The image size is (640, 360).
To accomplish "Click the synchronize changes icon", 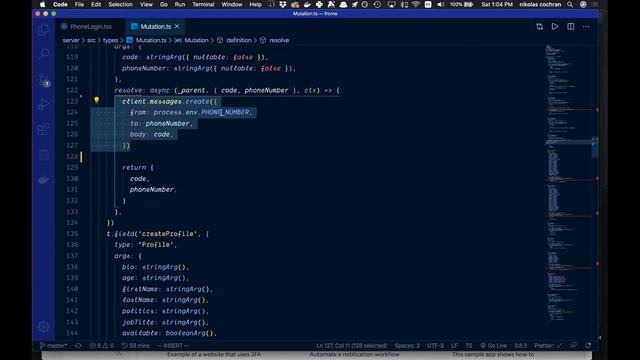I will click(78, 346).
